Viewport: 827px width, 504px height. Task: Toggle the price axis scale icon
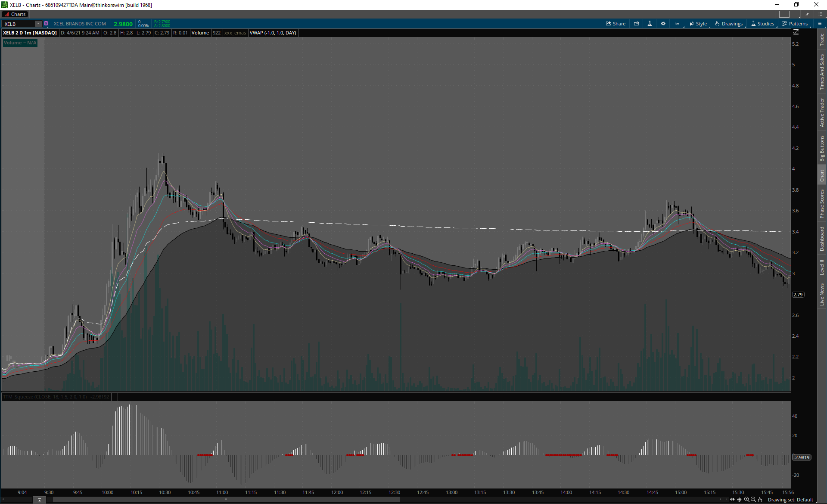click(796, 32)
